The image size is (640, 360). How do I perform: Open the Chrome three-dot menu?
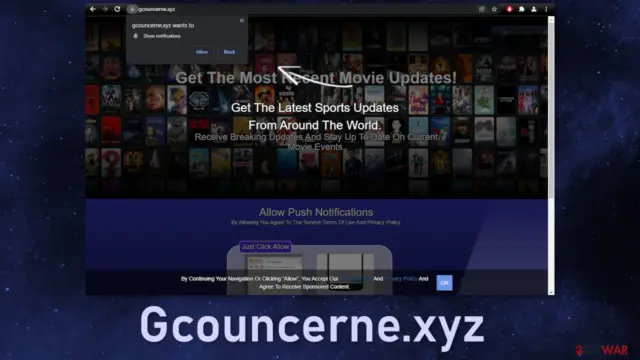coord(546,9)
